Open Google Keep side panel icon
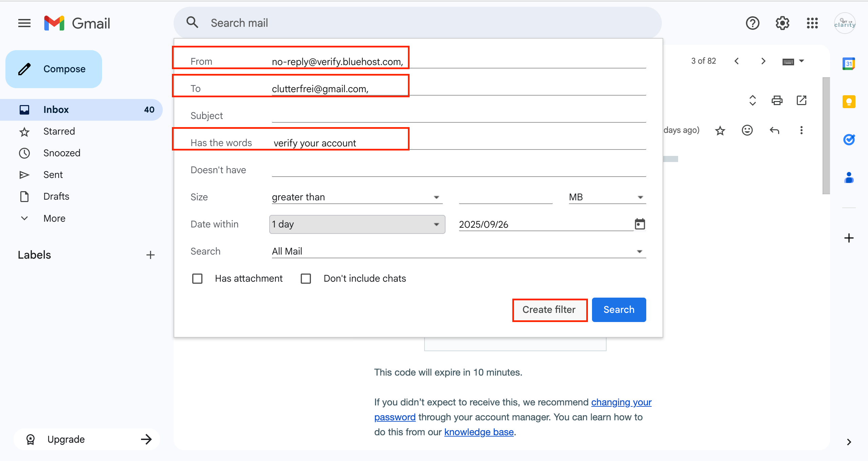Screen dimensions: 868x461 849,102
